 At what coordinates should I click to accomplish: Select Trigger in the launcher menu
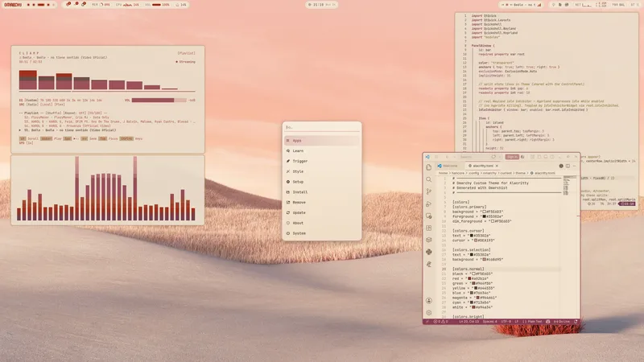[x=321, y=161]
